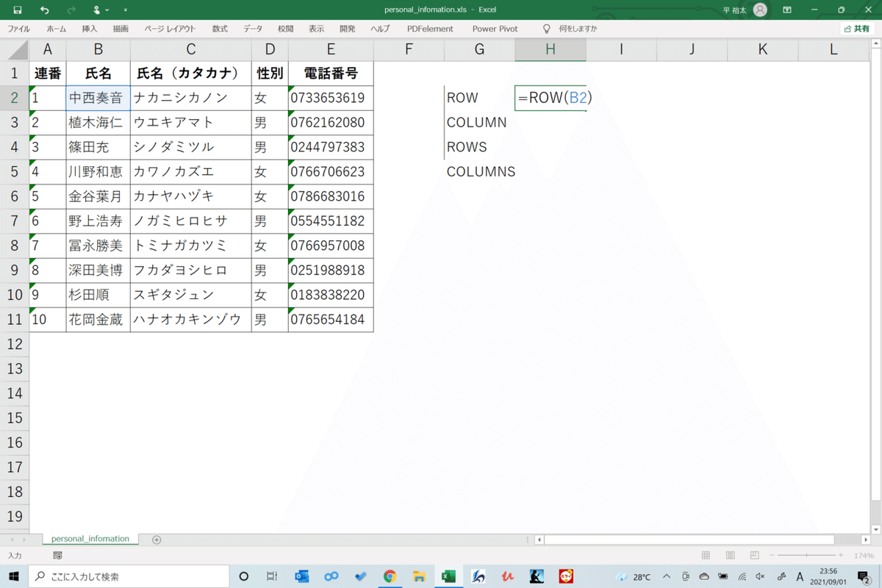Save the workbook via quick access toolbar
882x588 pixels.
(18, 10)
